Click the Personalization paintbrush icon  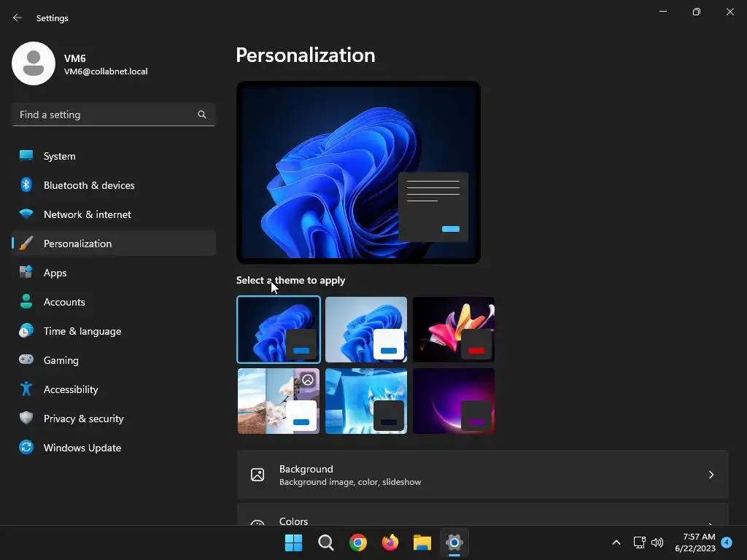click(x=26, y=244)
